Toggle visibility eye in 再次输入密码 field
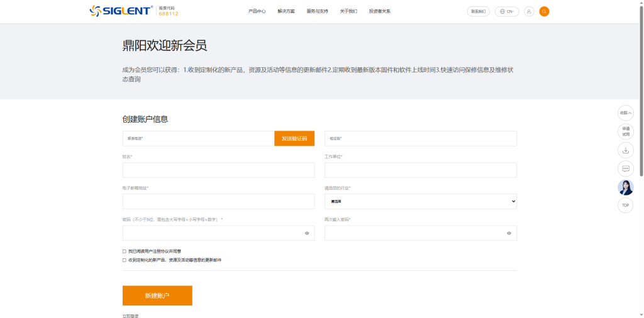 pos(509,233)
